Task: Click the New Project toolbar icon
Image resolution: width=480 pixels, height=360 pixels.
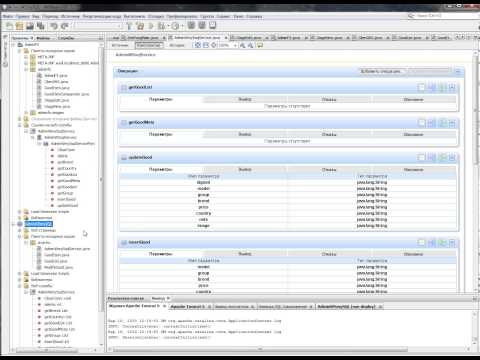Action: coord(19,26)
